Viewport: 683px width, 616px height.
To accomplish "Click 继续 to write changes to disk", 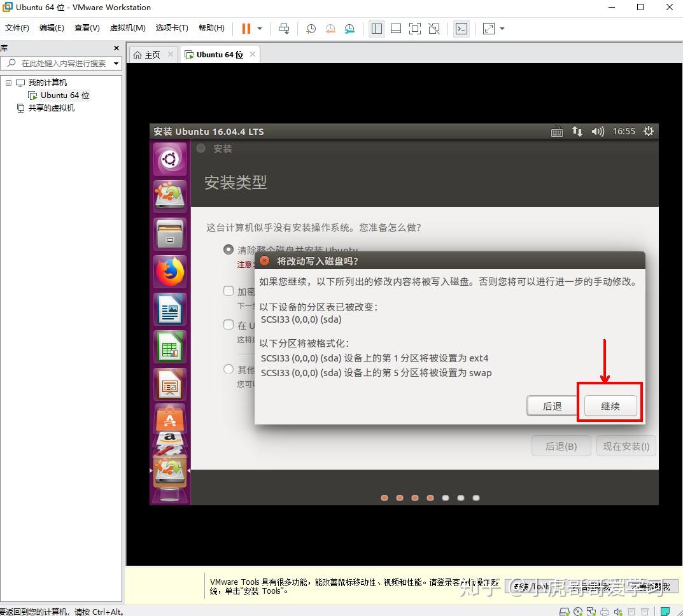I will pyautogui.click(x=610, y=406).
